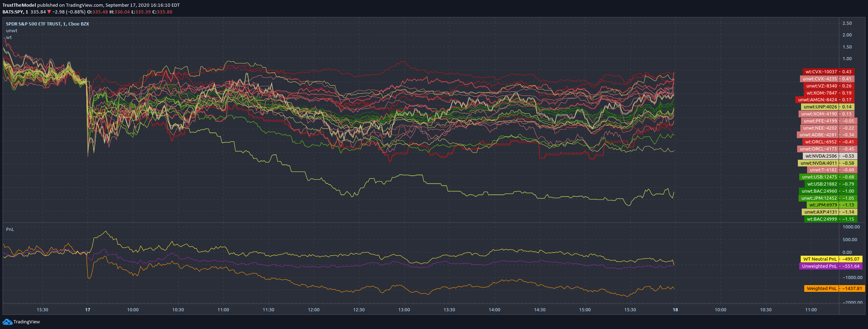
Task: Click the BATS:SPY, 1 symbol header
Action: click(x=15, y=12)
